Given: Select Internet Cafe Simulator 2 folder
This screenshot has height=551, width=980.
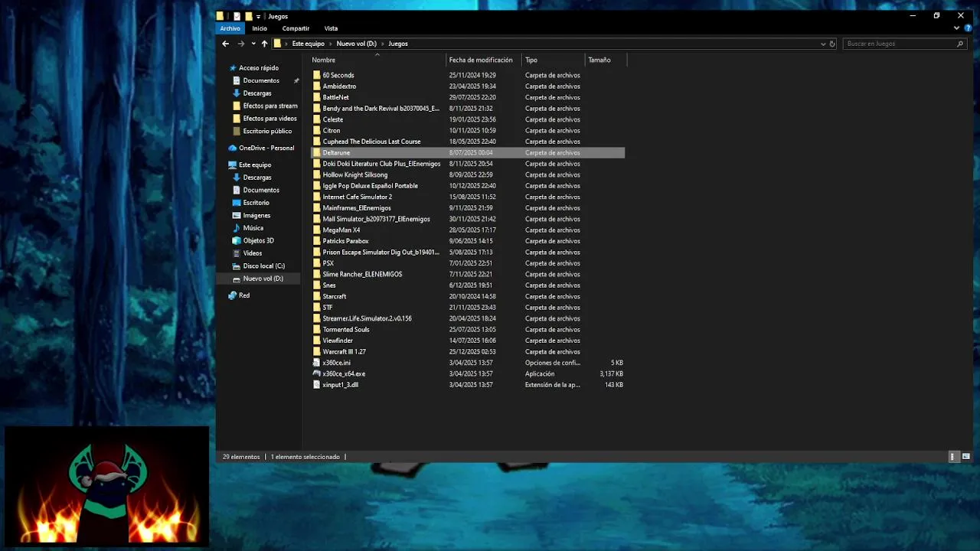Looking at the screenshot, I should pos(357,197).
